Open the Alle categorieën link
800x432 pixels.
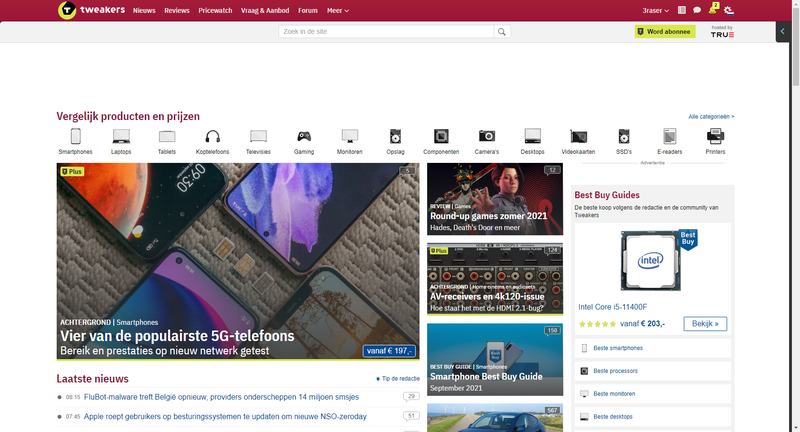[711, 117]
